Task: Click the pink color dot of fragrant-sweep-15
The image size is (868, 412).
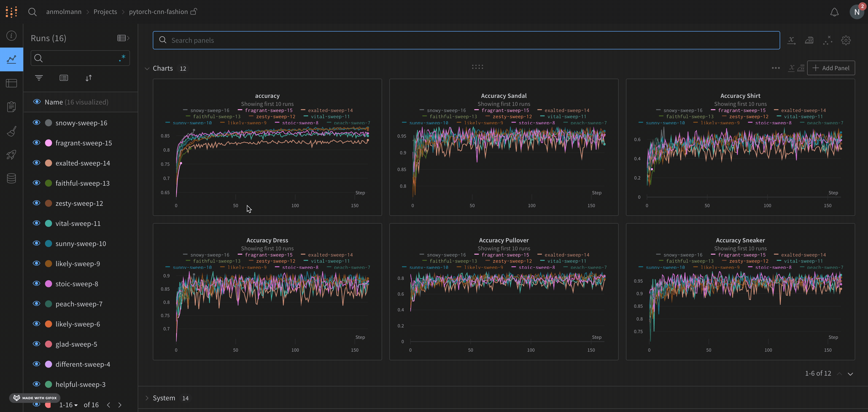Action: click(x=49, y=142)
